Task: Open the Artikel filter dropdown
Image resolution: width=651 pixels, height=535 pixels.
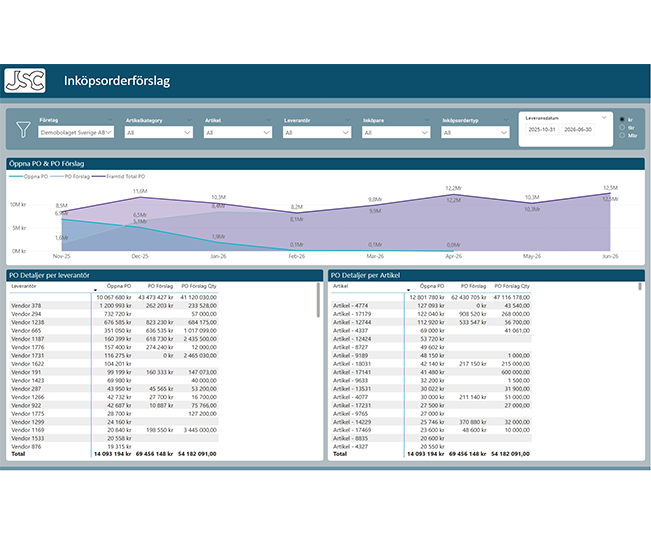Action: pos(238,132)
